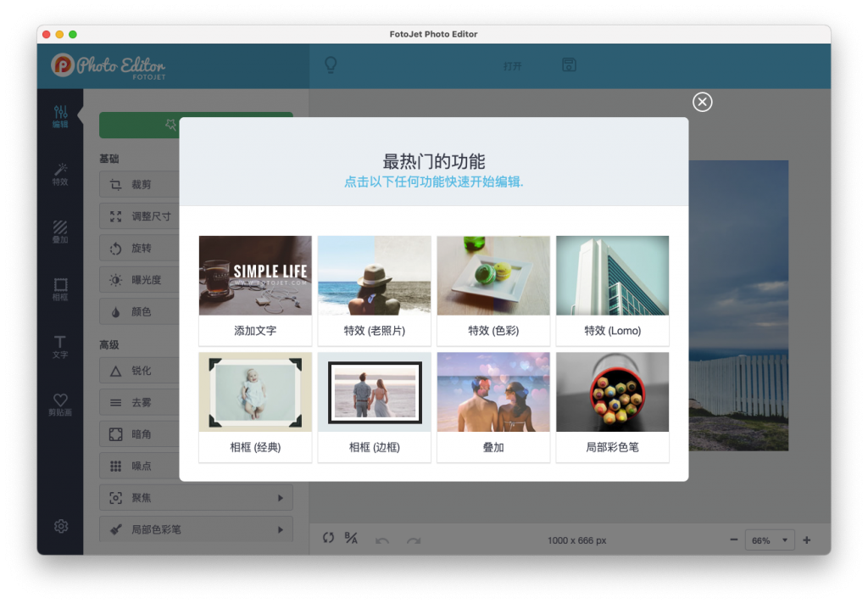
Task: Select the 调整尺寸 resize tool
Action: click(x=140, y=216)
